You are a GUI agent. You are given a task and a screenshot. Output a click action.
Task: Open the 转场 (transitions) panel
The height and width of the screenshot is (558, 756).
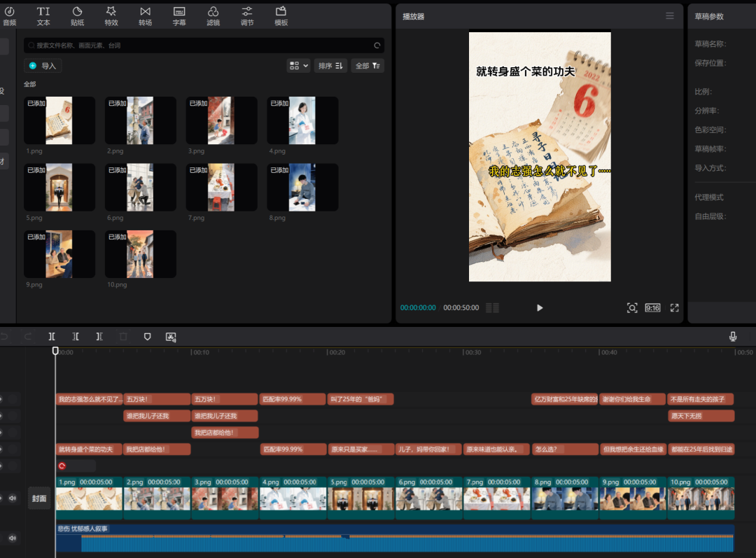pos(145,15)
